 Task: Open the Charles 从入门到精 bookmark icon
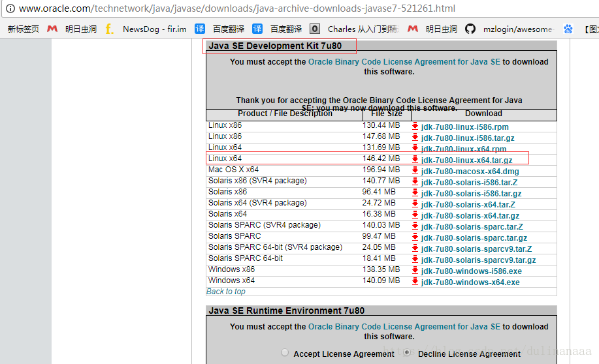pyautogui.click(x=315, y=29)
